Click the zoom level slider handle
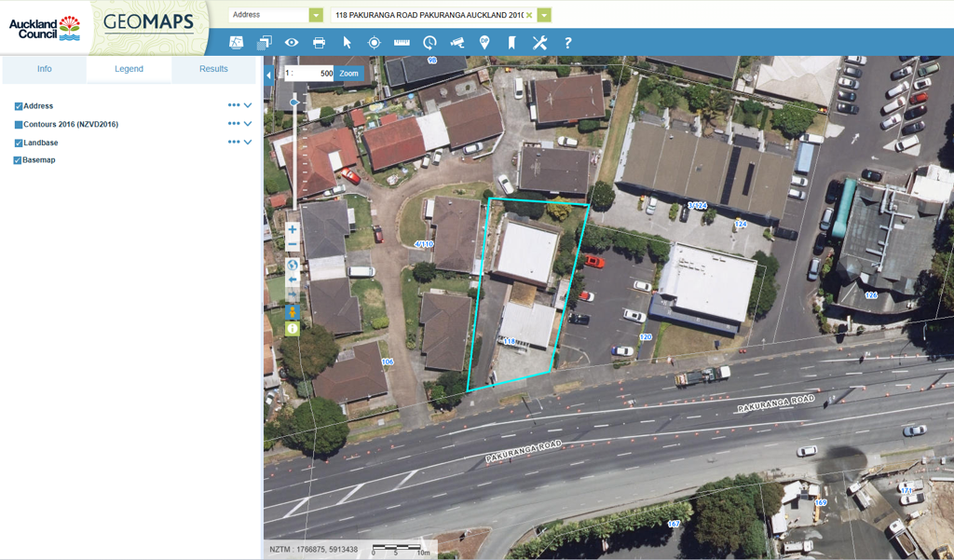 [294, 102]
